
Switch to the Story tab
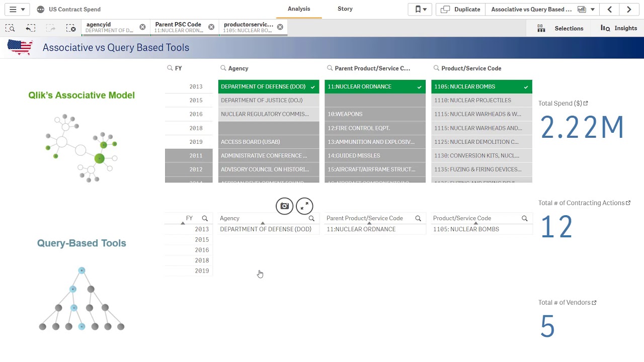pyautogui.click(x=345, y=9)
